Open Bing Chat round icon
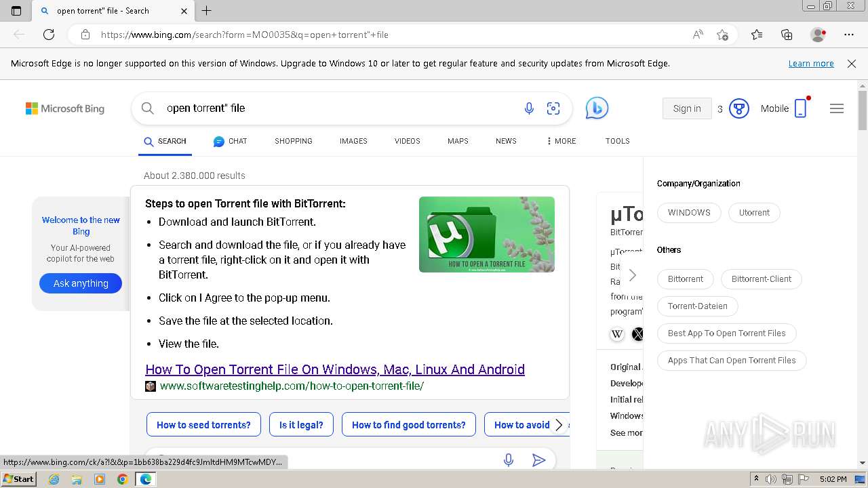 (x=597, y=108)
